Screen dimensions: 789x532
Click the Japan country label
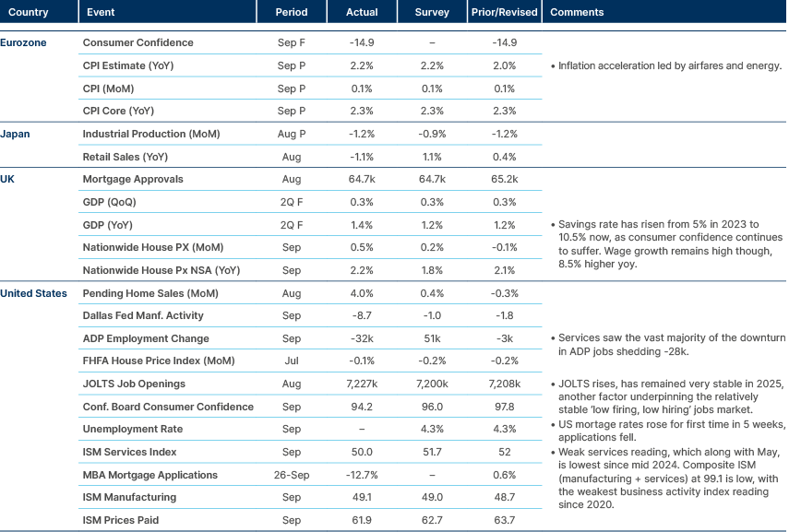pos(14,134)
